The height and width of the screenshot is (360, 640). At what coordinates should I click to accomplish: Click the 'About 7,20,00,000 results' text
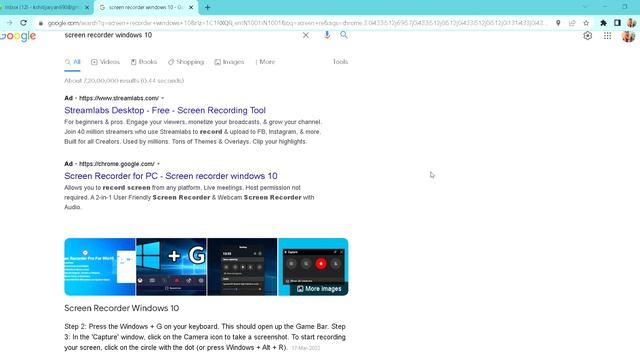(124, 81)
